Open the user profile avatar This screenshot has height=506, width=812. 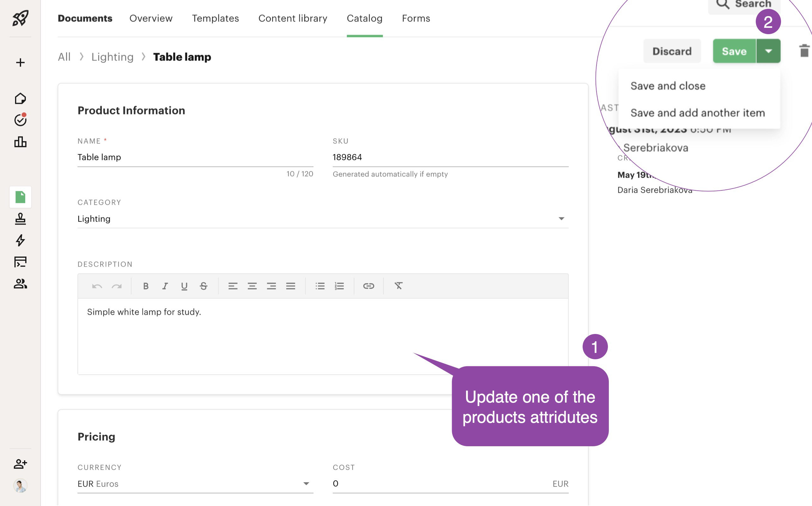coord(21,485)
